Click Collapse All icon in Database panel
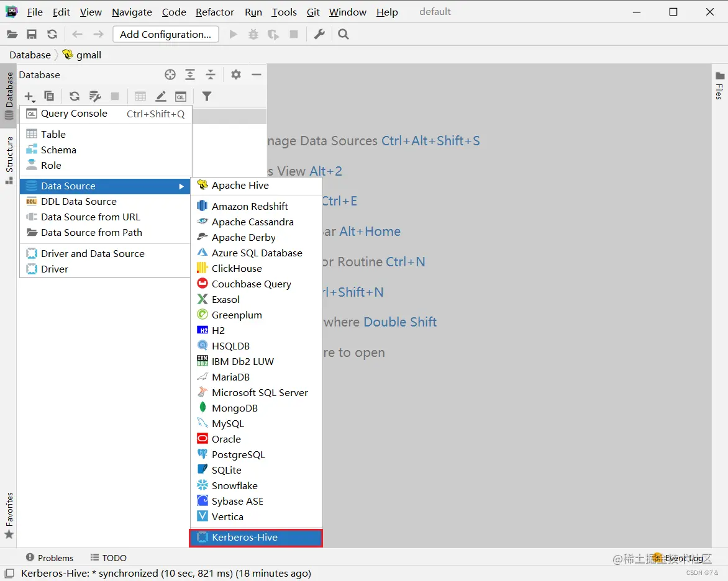Viewport: 728px width, 581px height. pos(211,74)
